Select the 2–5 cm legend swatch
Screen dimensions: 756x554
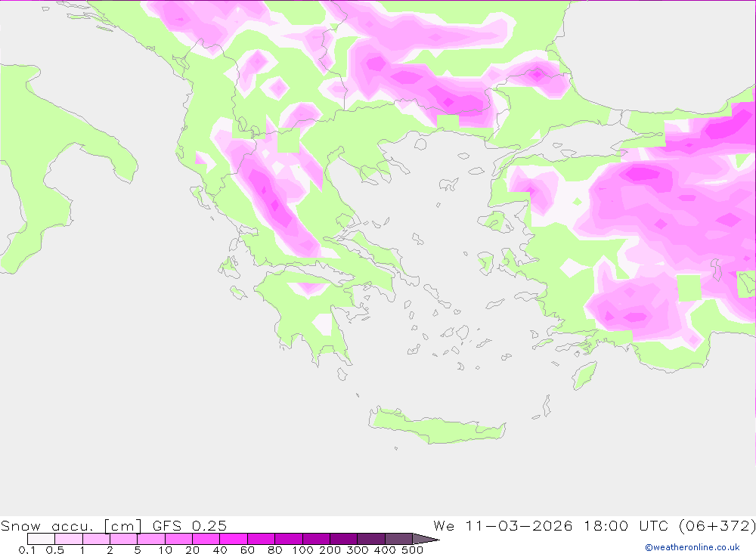(x=123, y=539)
